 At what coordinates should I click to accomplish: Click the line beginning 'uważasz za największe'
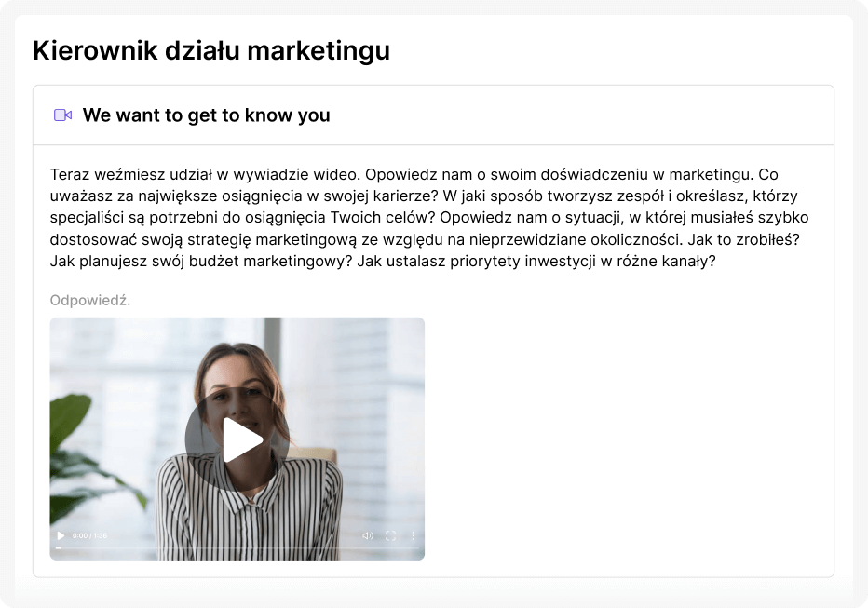pyautogui.click(x=424, y=196)
